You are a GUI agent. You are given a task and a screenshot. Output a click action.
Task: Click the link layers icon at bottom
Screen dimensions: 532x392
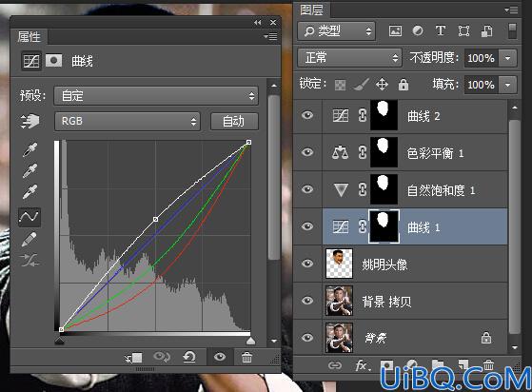tap(335, 365)
